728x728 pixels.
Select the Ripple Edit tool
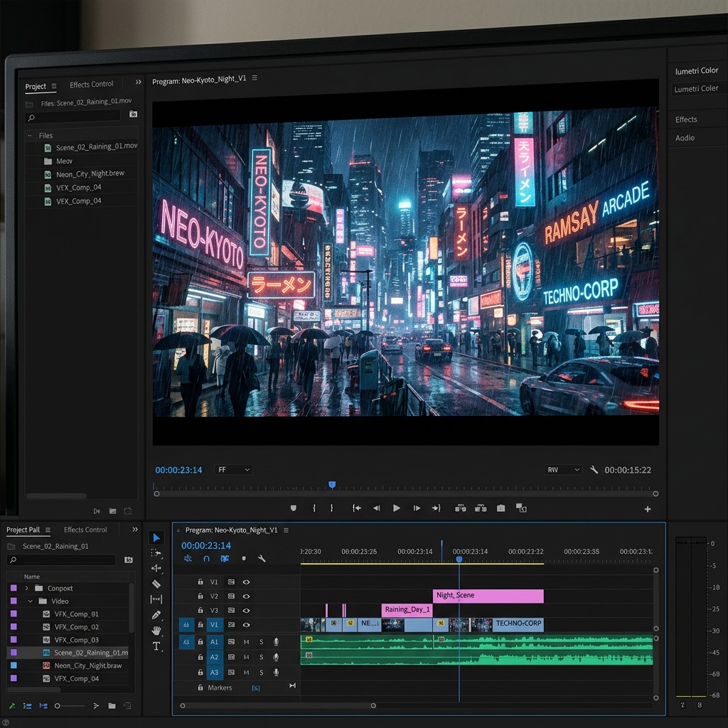156,568
